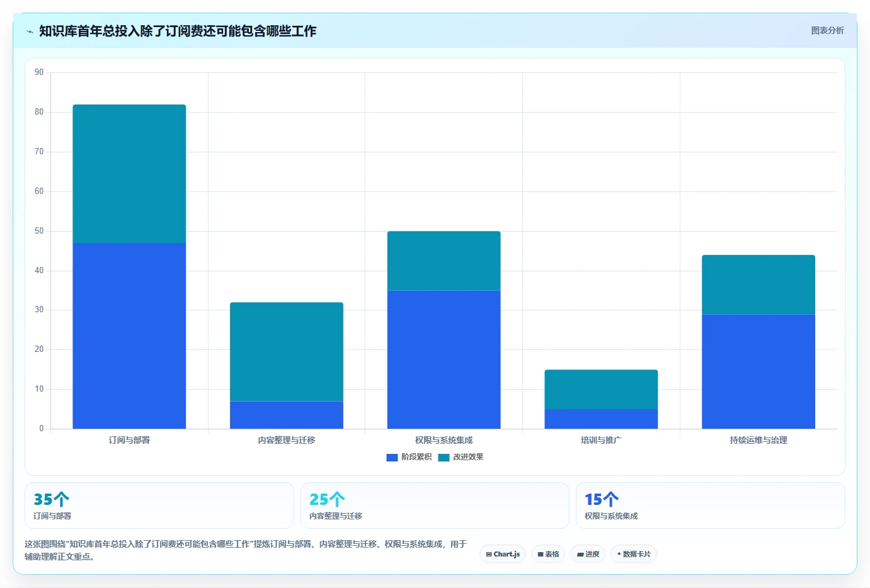Select the 数据卡片 tag
This screenshot has width=870, height=588.
(x=634, y=554)
